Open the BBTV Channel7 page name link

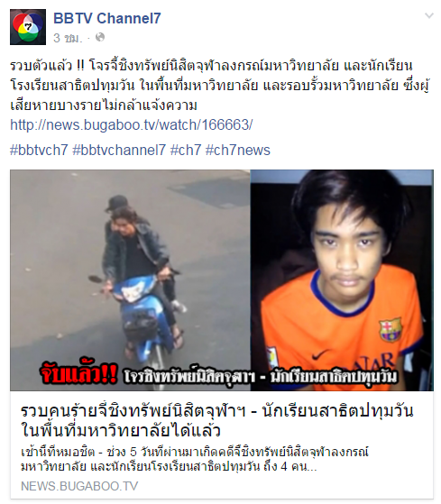coord(106,18)
